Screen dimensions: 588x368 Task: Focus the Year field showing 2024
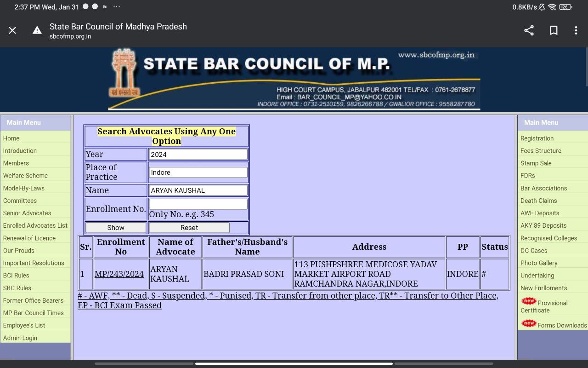point(198,154)
